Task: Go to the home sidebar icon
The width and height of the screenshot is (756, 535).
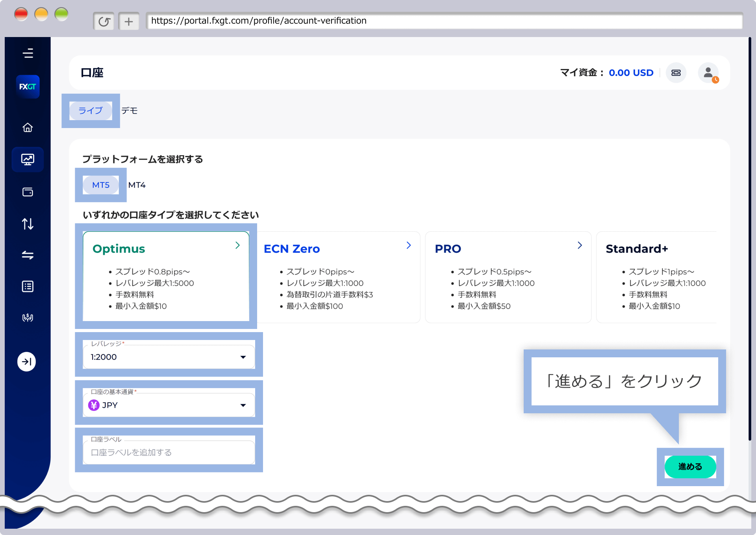Action: (x=28, y=128)
